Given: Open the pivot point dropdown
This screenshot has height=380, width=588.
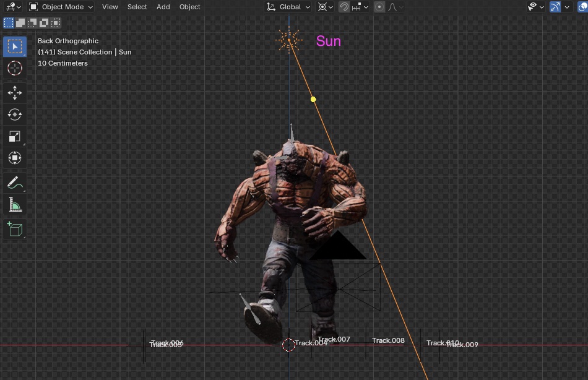Looking at the screenshot, I should coord(325,7).
